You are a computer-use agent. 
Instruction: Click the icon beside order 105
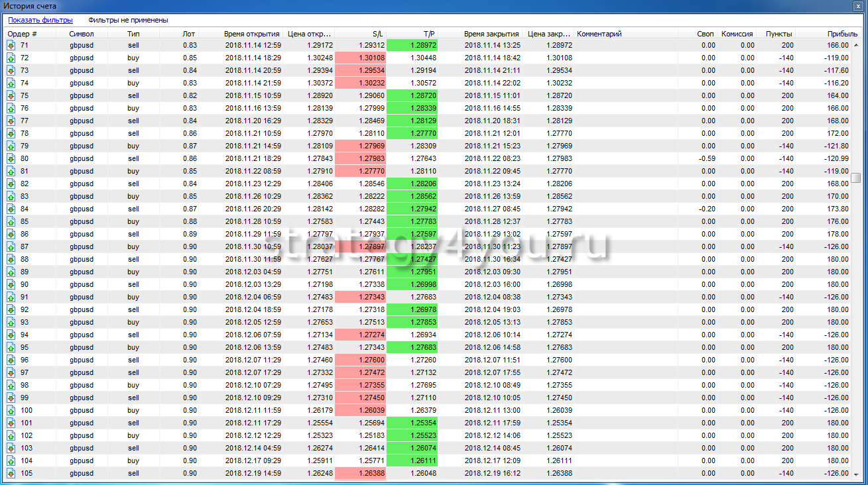11,473
